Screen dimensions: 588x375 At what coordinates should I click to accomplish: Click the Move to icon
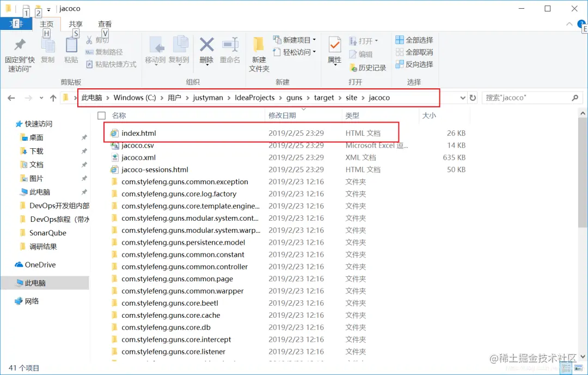click(156, 45)
